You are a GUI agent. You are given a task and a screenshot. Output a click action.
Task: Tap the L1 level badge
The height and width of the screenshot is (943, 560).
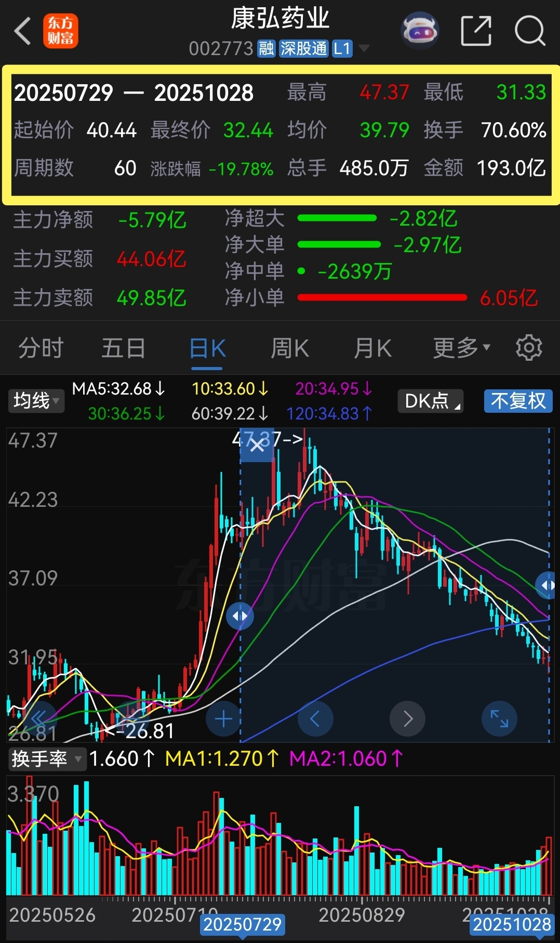(342, 49)
